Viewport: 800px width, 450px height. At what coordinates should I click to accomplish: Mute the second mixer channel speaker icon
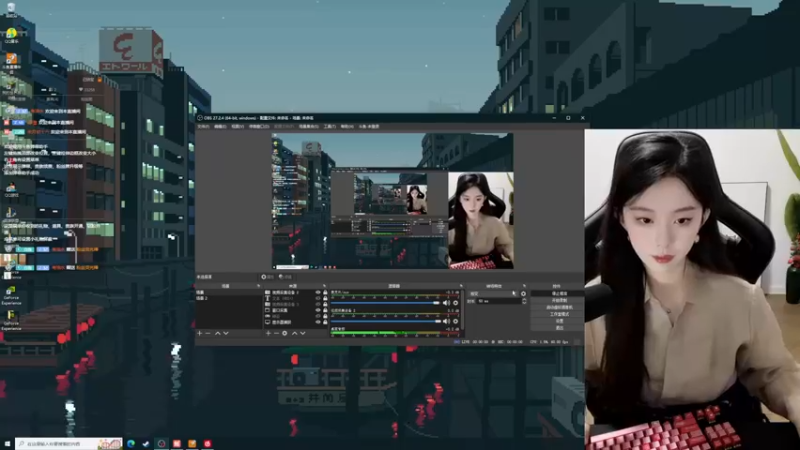(446, 321)
